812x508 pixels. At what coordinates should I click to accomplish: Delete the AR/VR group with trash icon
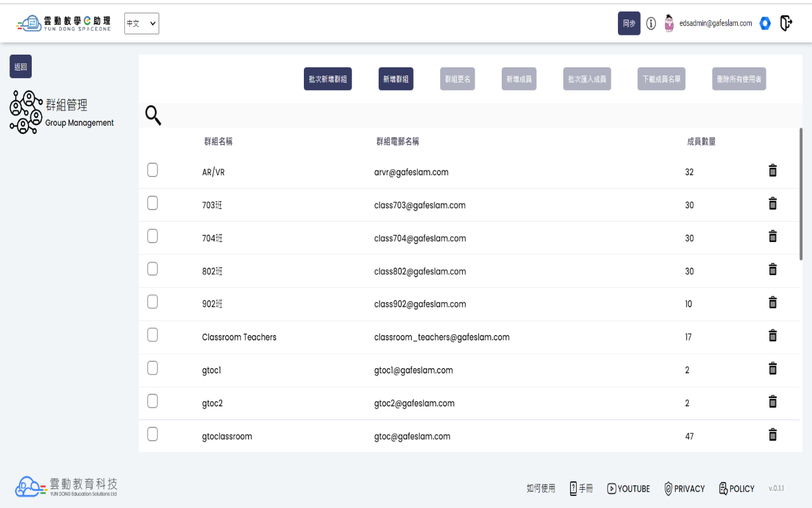pos(773,170)
